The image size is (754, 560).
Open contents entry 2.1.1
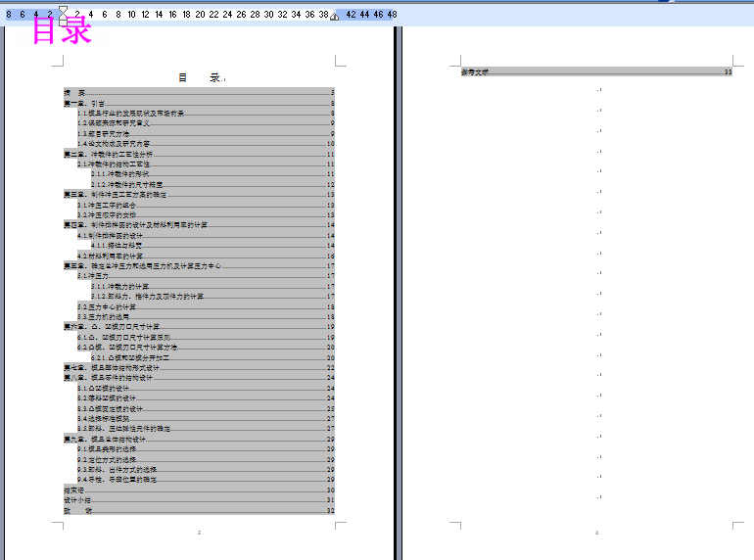coord(212,174)
